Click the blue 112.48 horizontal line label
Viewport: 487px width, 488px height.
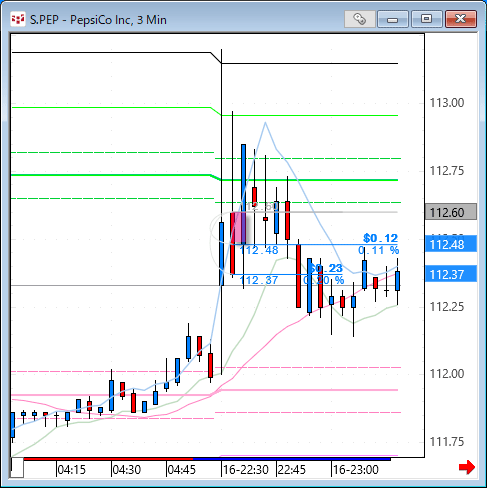click(x=259, y=250)
